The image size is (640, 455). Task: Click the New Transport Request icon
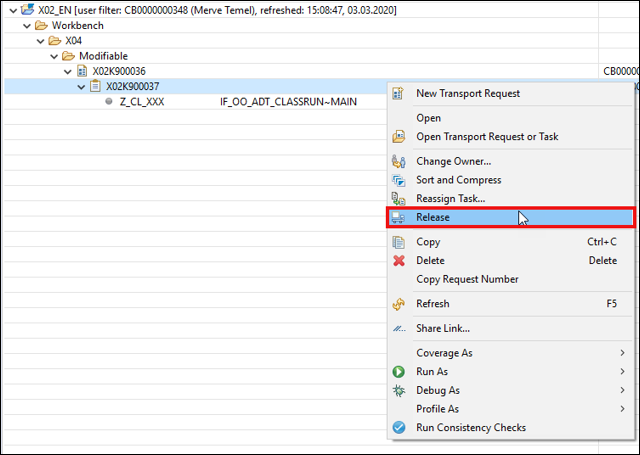pos(398,93)
